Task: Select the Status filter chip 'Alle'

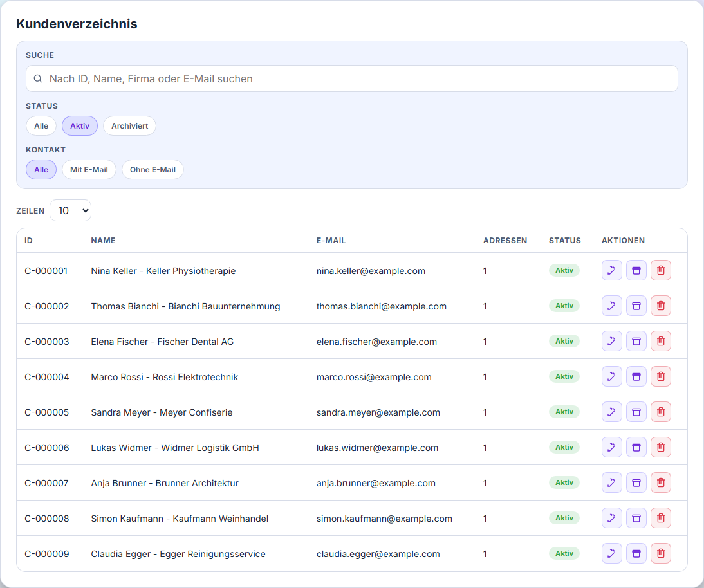Action: (41, 126)
